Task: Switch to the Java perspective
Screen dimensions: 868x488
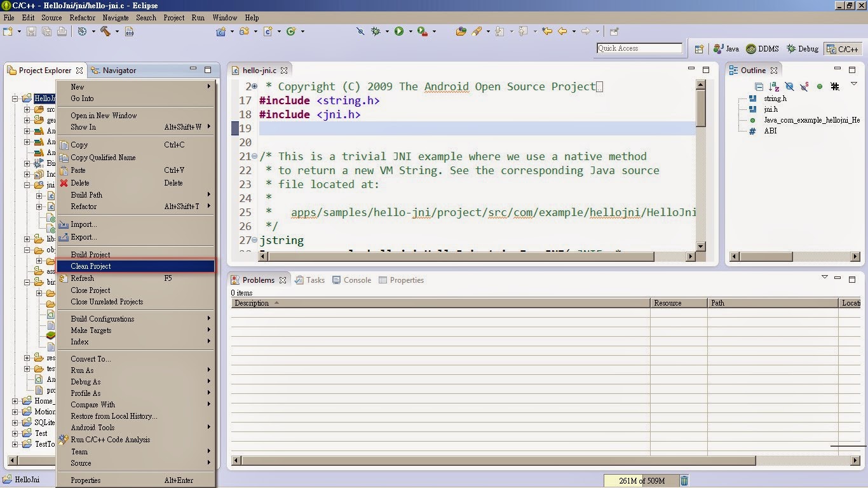Action: (726, 49)
